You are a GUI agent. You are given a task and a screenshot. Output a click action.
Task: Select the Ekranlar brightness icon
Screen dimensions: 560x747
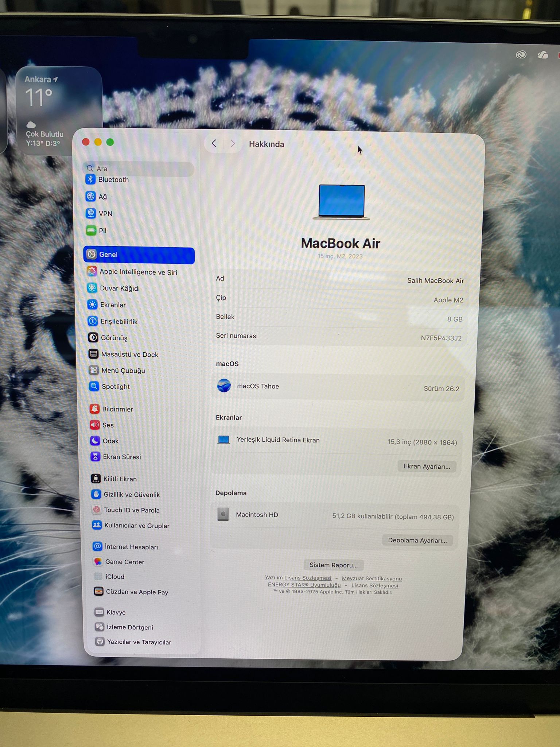(x=93, y=304)
